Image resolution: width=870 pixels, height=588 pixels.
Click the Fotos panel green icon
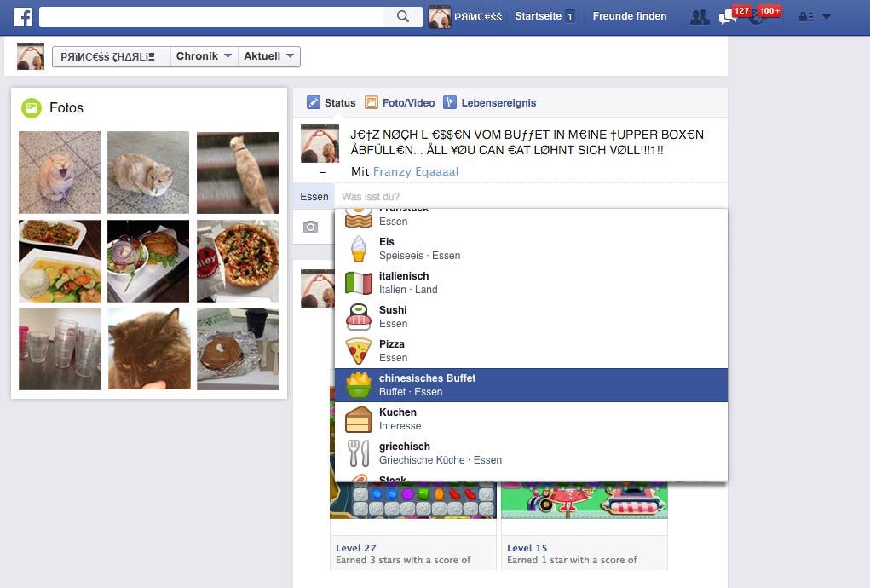pos(32,107)
